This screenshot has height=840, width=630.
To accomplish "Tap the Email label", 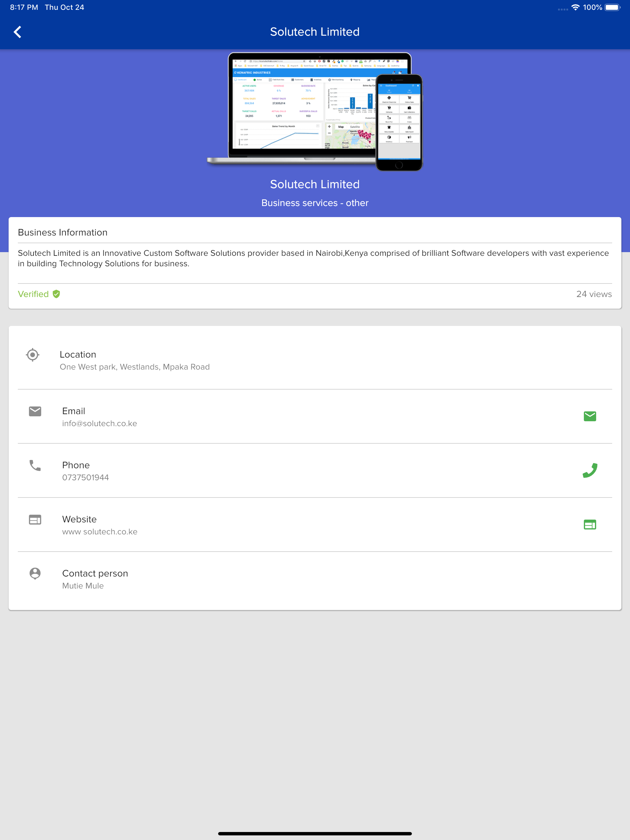I will click(74, 411).
